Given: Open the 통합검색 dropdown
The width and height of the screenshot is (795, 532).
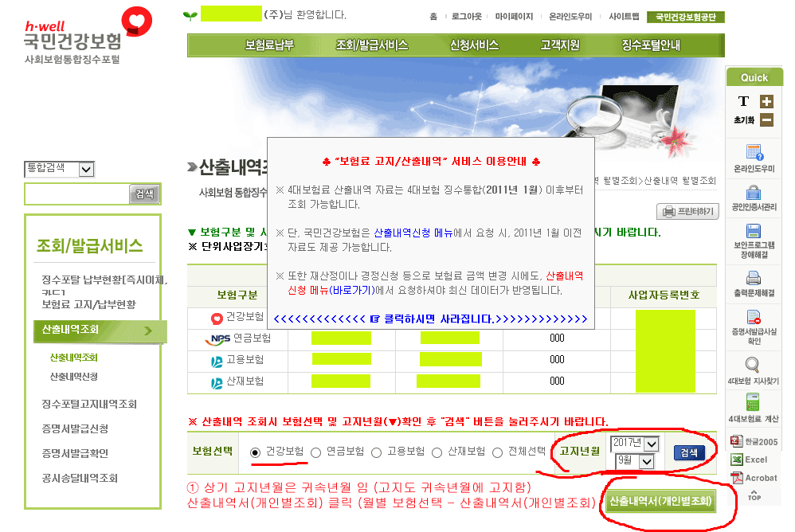Looking at the screenshot, I should point(59,169).
